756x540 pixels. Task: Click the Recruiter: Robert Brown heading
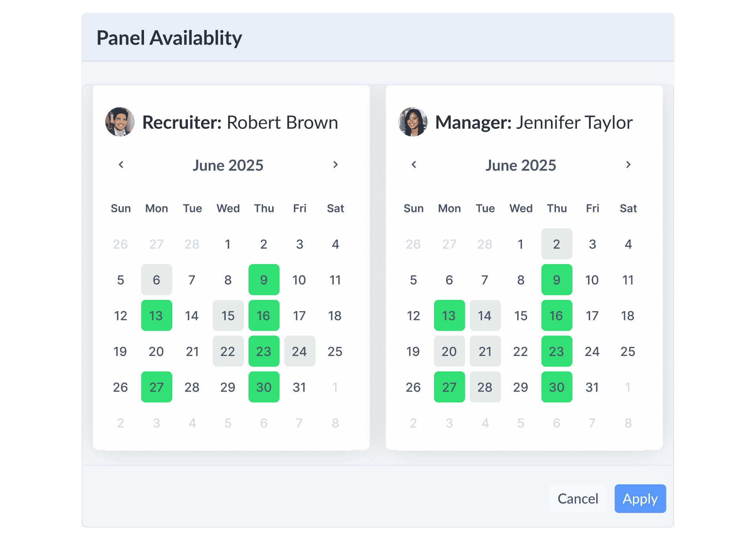click(240, 122)
